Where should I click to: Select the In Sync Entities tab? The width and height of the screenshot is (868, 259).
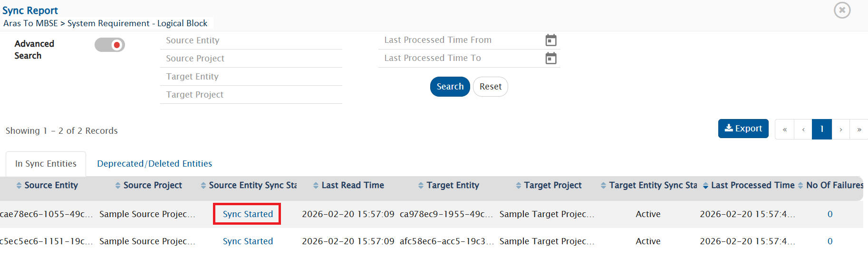pyautogui.click(x=46, y=164)
